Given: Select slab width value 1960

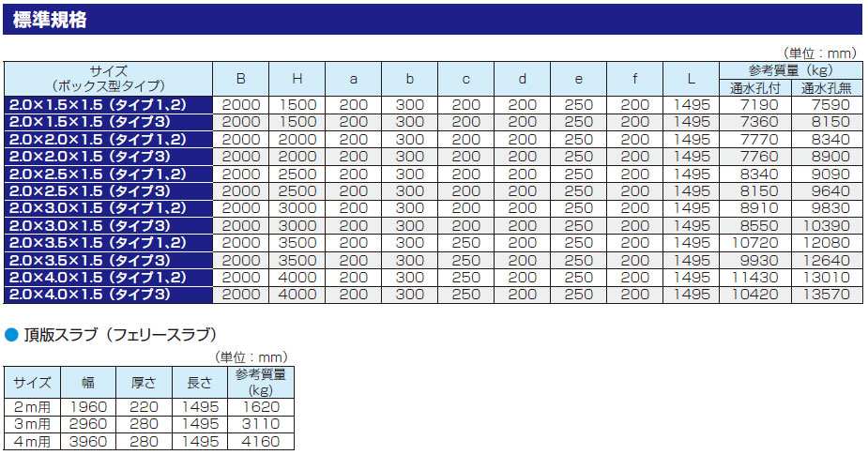Looking at the screenshot, I should point(88,407).
